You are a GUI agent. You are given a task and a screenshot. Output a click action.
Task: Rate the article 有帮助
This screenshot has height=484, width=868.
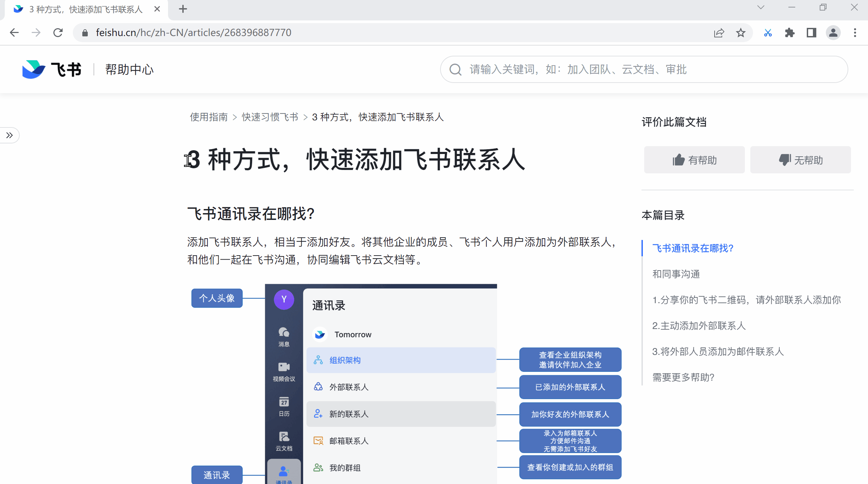click(694, 160)
